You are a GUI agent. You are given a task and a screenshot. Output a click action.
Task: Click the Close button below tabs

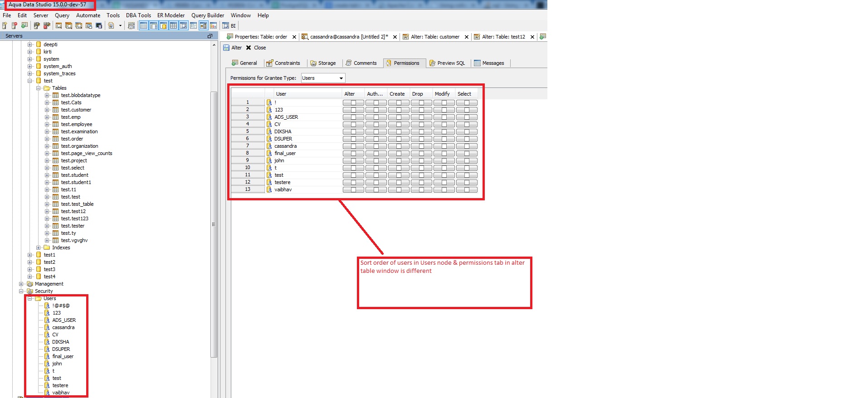pos(256,48)
